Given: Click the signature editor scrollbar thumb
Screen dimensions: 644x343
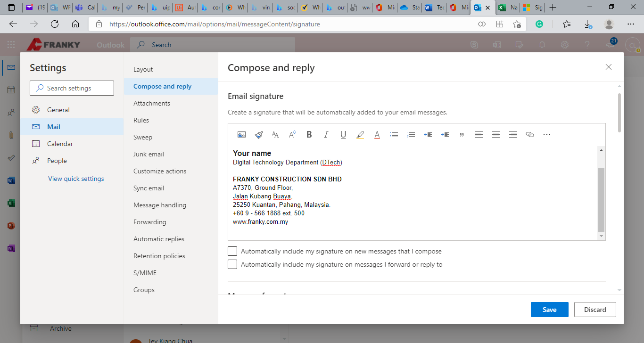Looking at the screenshot, I should click(x=601, y=199).
